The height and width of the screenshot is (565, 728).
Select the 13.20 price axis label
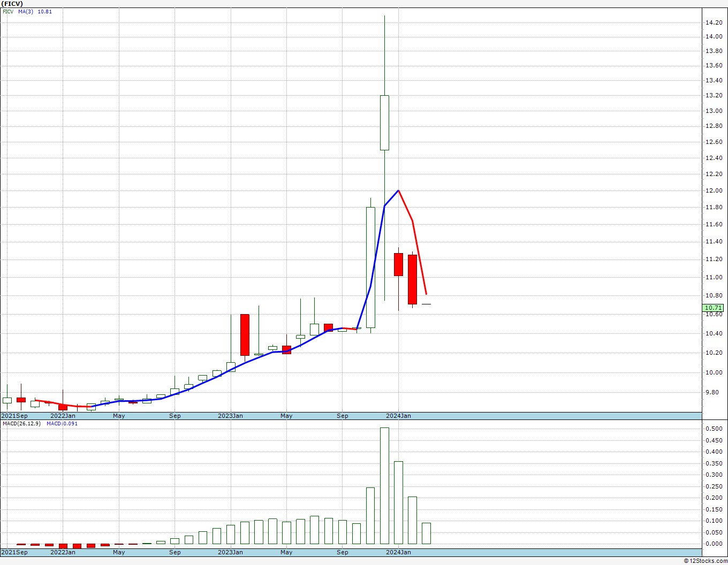pos(714,96)
